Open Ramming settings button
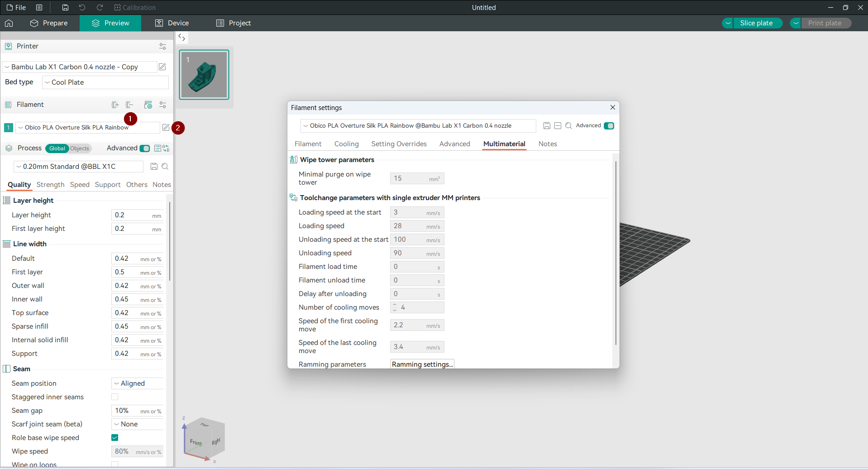 click(422, 364)
